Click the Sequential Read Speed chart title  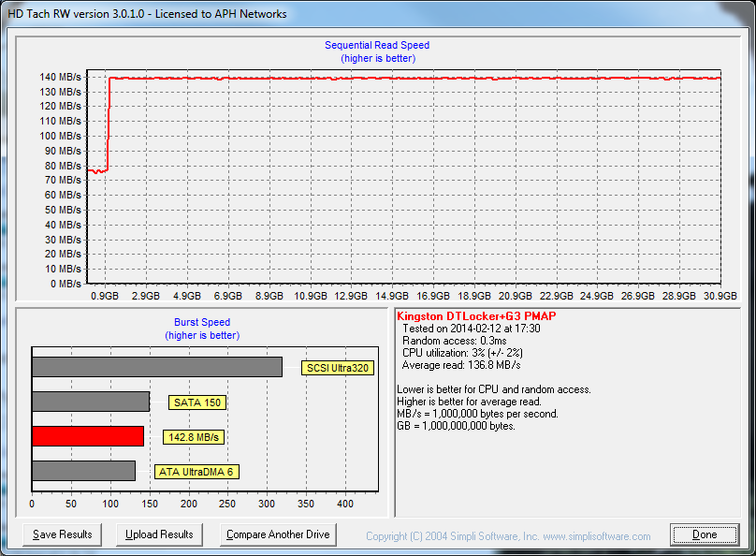click(x=377, y=45)
